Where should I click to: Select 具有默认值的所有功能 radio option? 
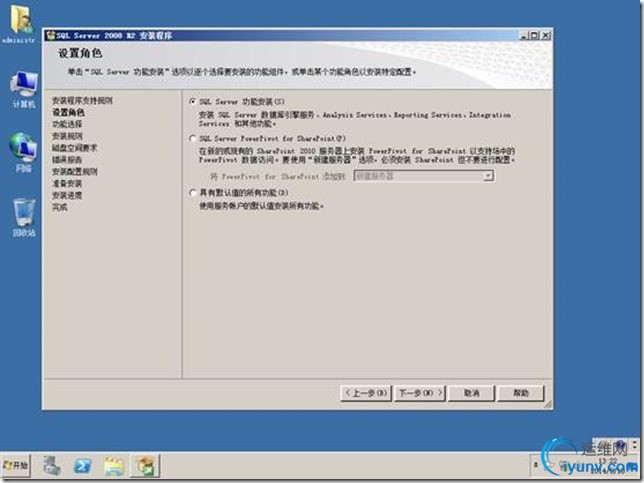[193, 193]
